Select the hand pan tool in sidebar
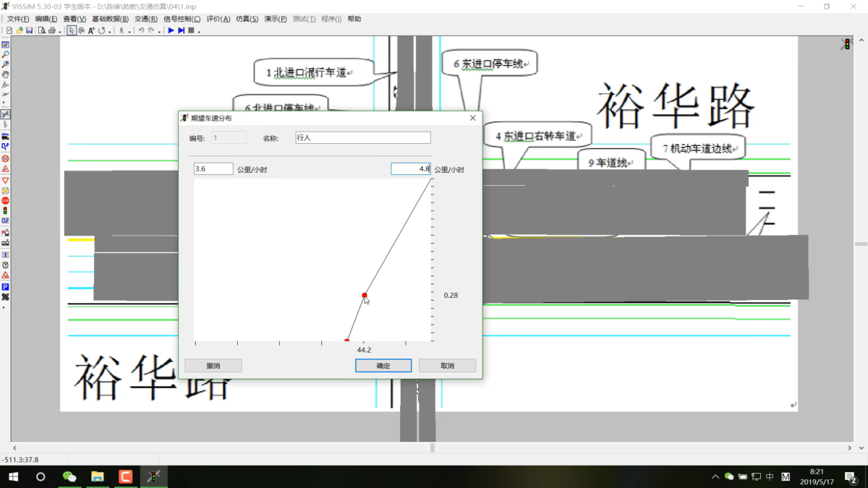The width and height of the screenshot is (868, 488). [5, 74]
